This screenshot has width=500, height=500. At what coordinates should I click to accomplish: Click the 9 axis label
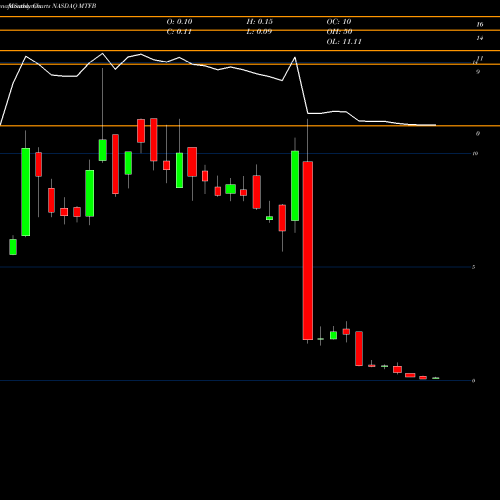(478, 72)
